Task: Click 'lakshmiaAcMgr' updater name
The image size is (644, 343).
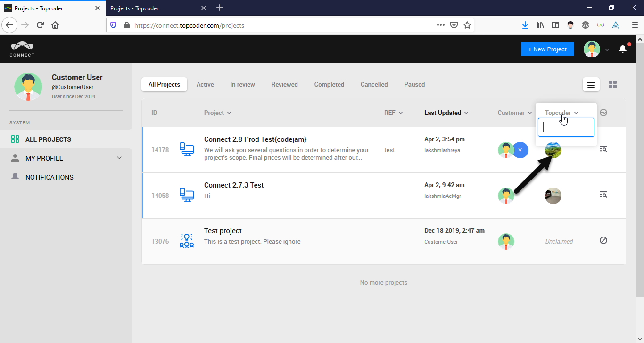Action: click(x=443, y=196)
